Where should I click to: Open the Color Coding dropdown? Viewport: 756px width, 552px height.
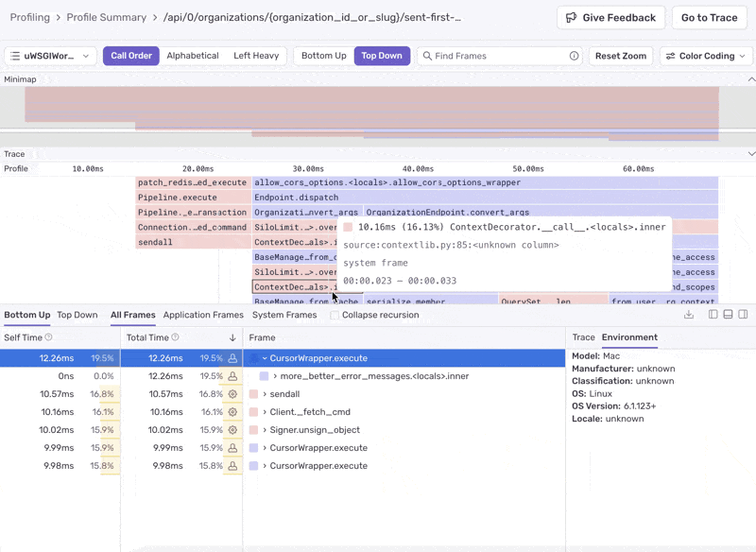[706, 56]
